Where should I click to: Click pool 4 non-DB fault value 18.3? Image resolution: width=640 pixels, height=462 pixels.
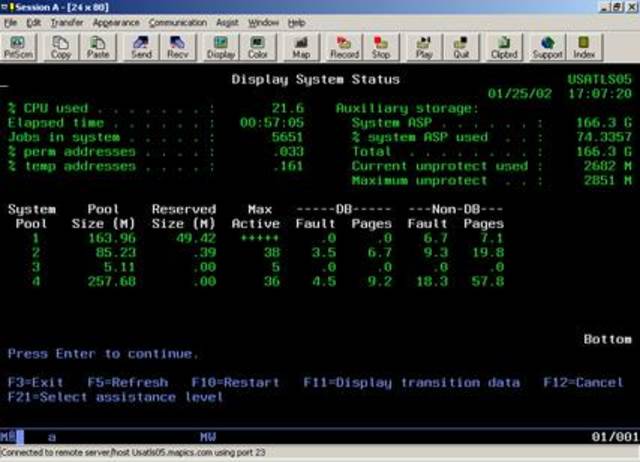[x=432, y=282]
